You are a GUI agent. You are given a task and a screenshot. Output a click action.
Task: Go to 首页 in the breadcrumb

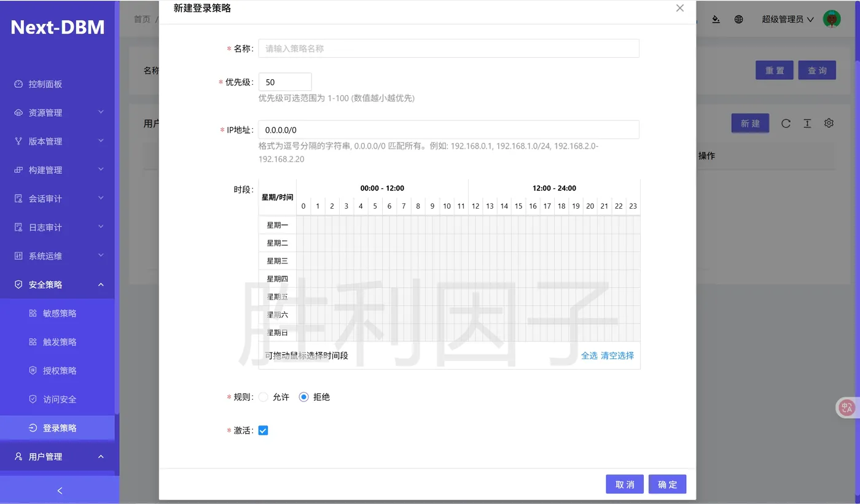[142, 19]
